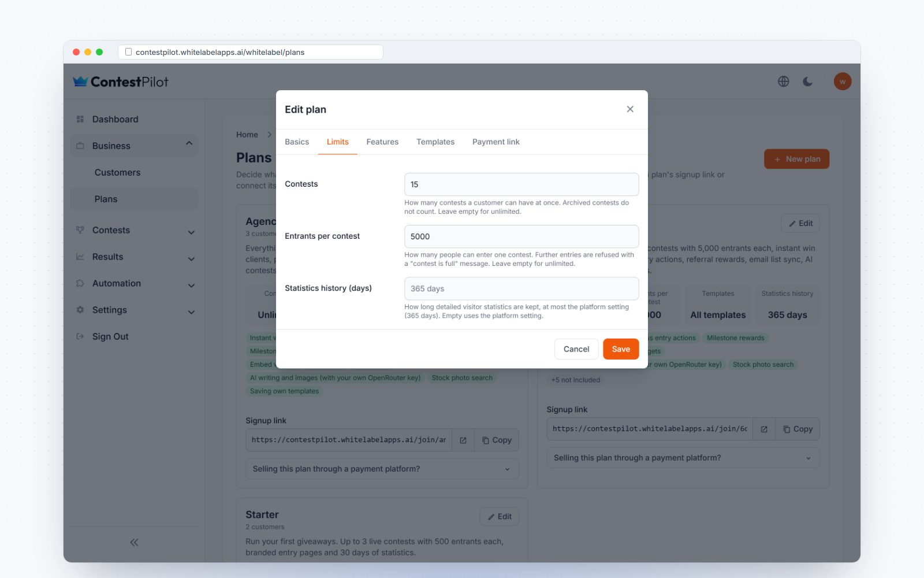Screen dimensions: 924x578
Task: Collapse the sidebar with double-chevron icon
Action: click(134, 542)
